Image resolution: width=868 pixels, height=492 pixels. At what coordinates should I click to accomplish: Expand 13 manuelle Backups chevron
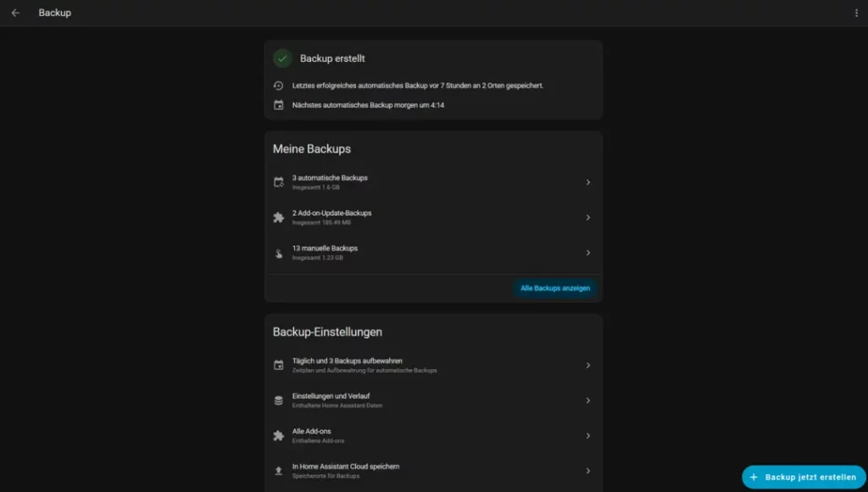click(x=588, y=253)
